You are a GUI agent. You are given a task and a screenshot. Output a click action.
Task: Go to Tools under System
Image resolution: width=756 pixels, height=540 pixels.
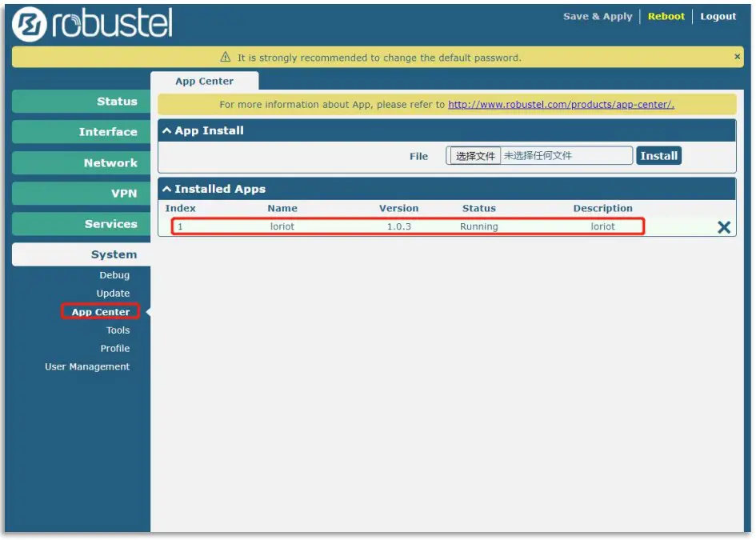pos(118,330)
